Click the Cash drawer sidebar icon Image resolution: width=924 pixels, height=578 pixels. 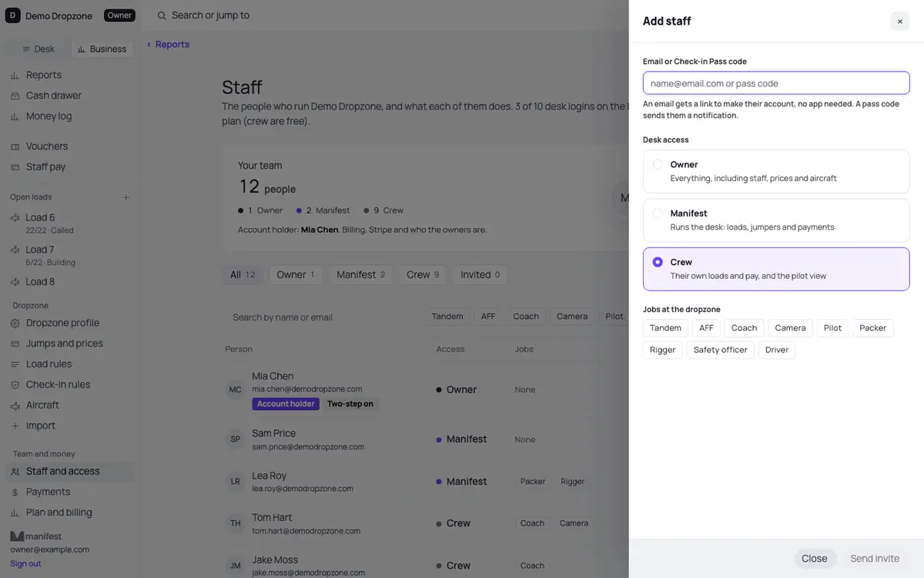tap(15, 96)
